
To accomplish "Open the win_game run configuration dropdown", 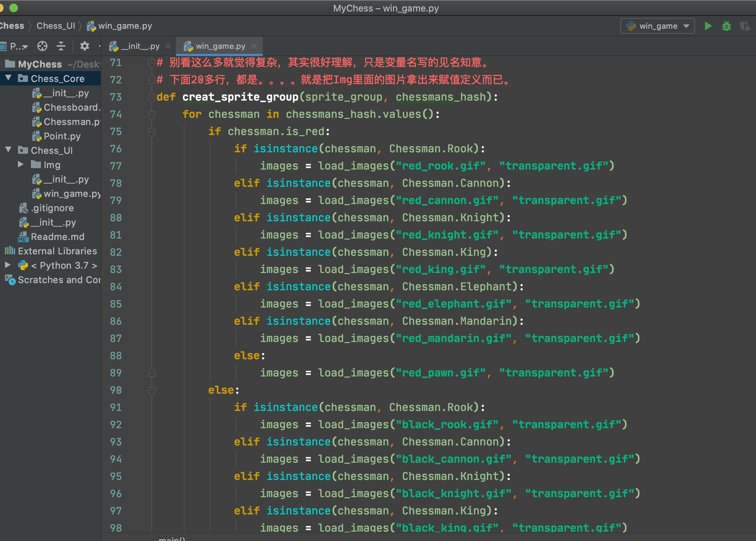I will tap(658, 26).
